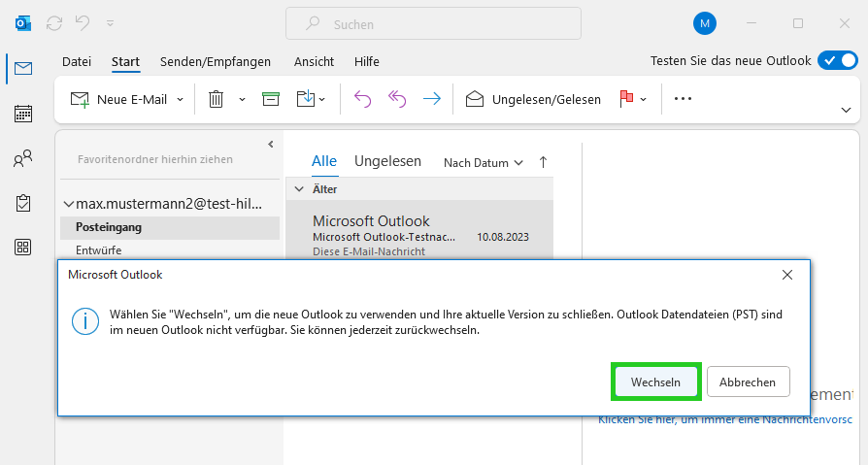The width and height of the screenshot is (868, 465).
Task: Close the Microsoft Outlook dialog
Action: tap(787, 275)
